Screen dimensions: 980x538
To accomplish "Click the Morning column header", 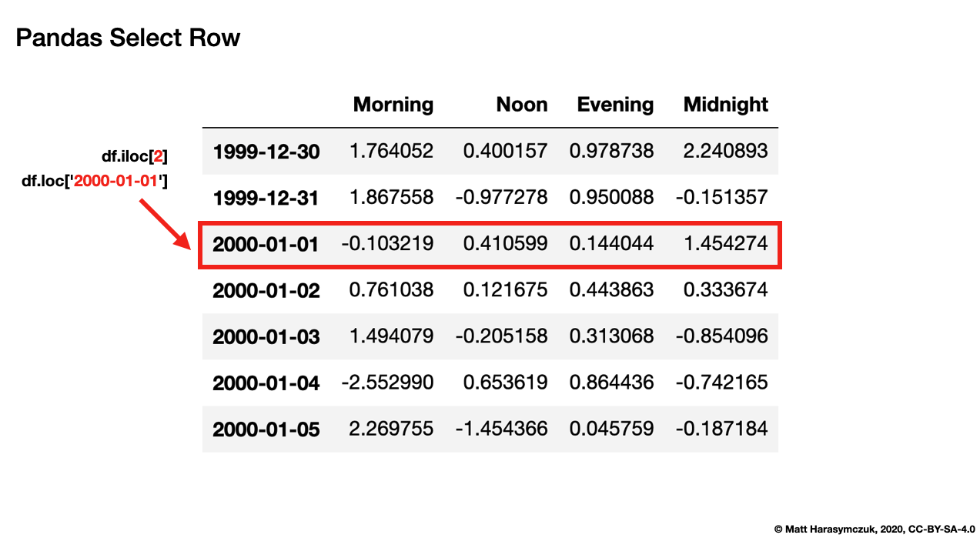I will pos(393,105).
